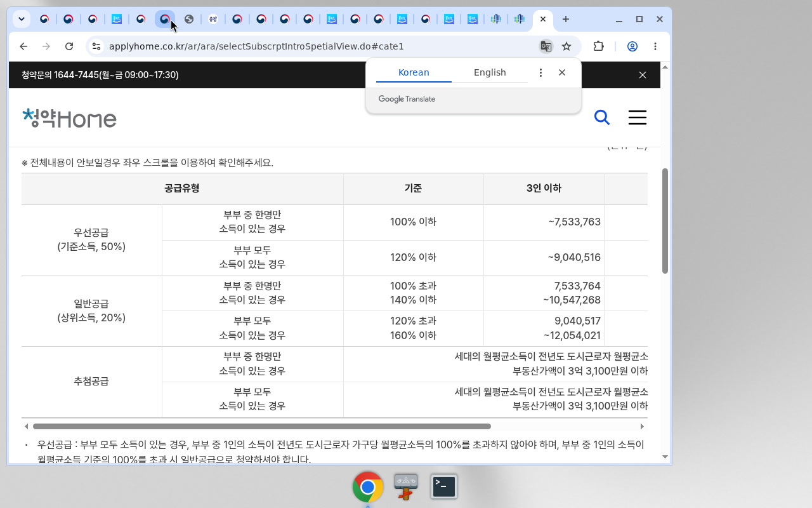This screenshot has width=812, height=508.
Task: Click the 120% 이하 cell
Action: pos(413,258)
